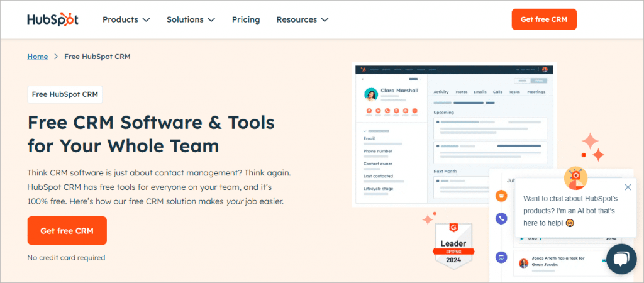This screenshot has width=644, height=283.
Task: Click the purple task timeline icon
Action: click(501, 258)
